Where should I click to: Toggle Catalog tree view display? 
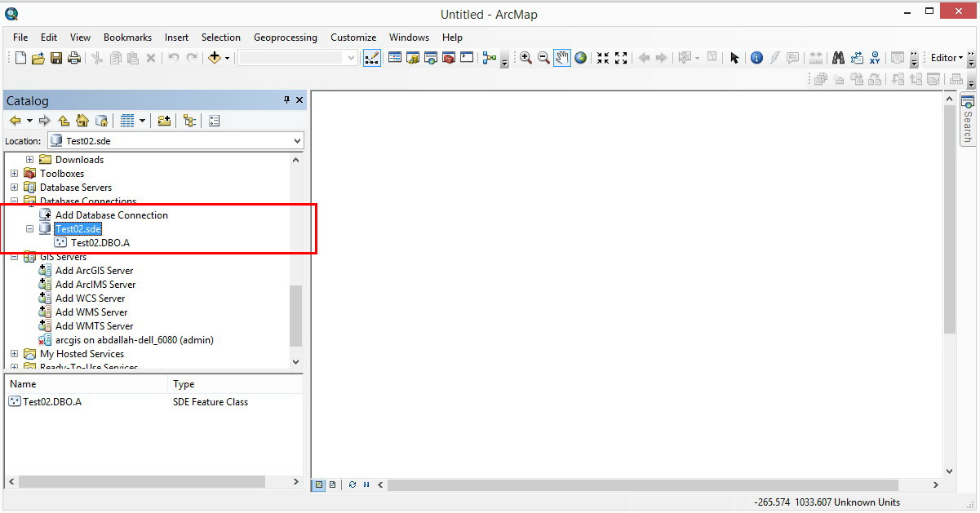tap(190, 121)
